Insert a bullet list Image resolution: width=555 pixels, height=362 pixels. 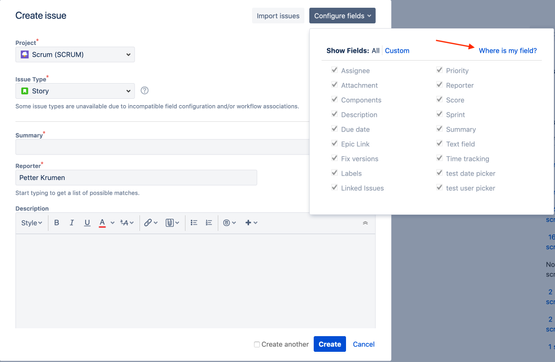click(194, 223)
